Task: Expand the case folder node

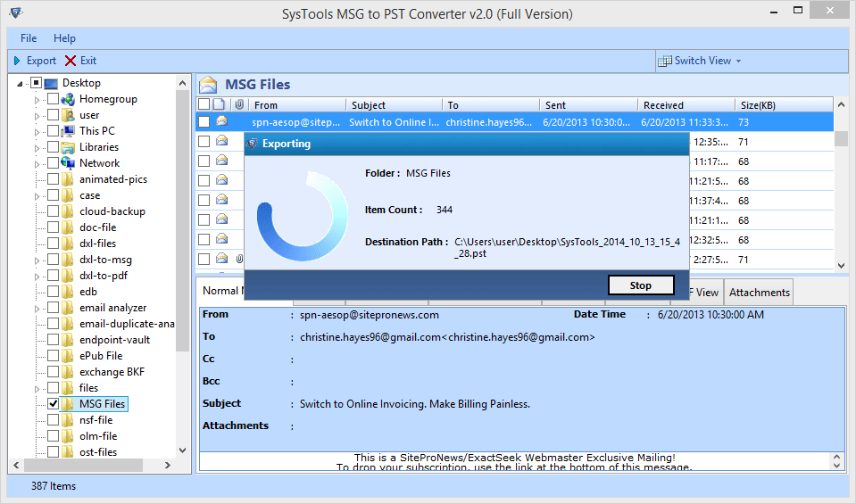Action: [37, 196]
